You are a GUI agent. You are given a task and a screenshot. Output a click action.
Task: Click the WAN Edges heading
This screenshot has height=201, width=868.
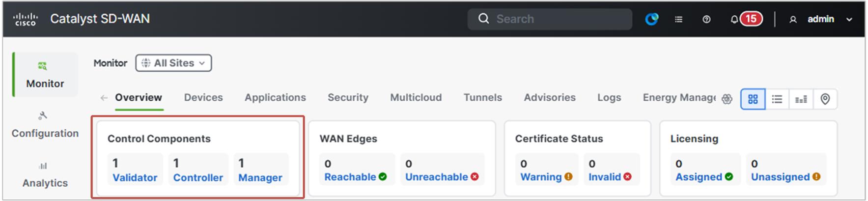point(348,139)
